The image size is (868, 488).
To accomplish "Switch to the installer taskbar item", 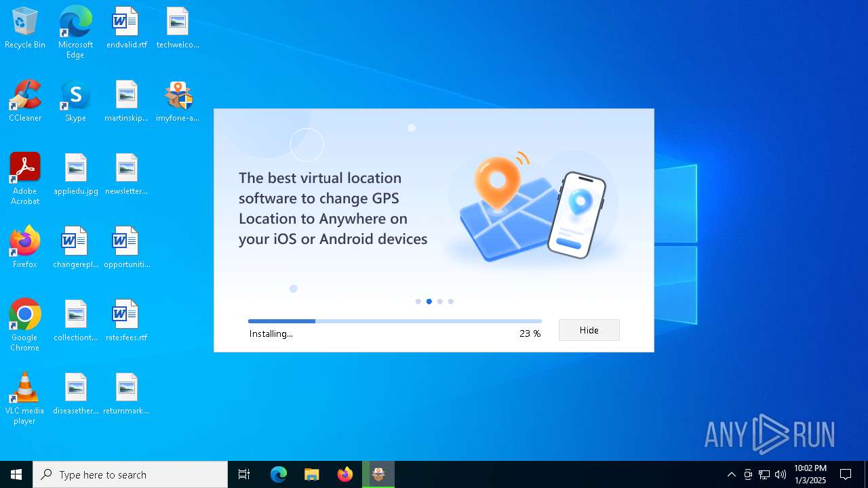I will (x=378, y=474).
